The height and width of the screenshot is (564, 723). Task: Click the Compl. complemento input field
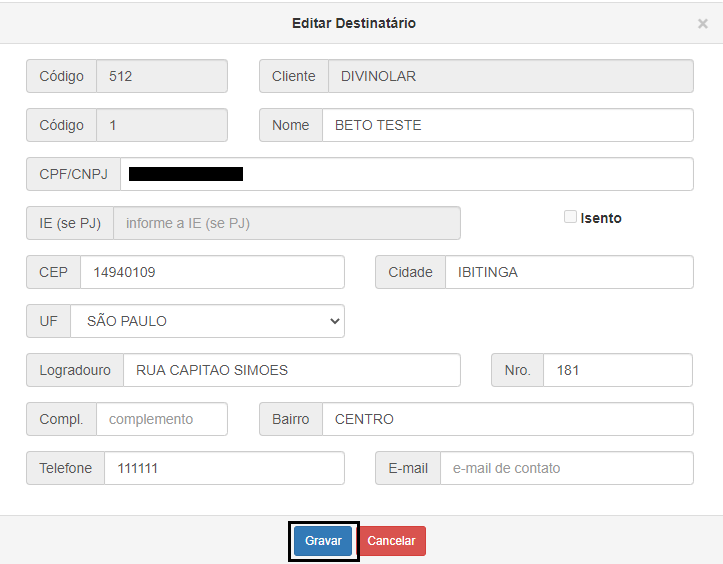click(x=161, y=419)
